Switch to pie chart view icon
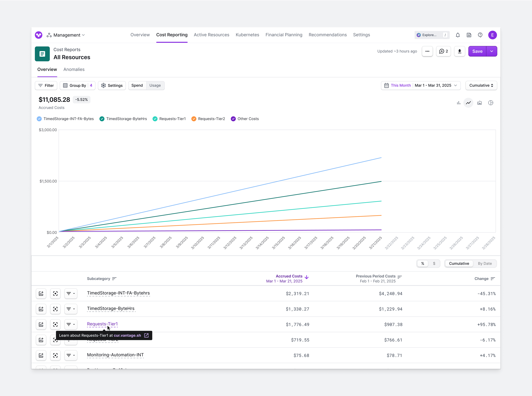The width and height of the screenshot is (532, 396). coord(491,103)
